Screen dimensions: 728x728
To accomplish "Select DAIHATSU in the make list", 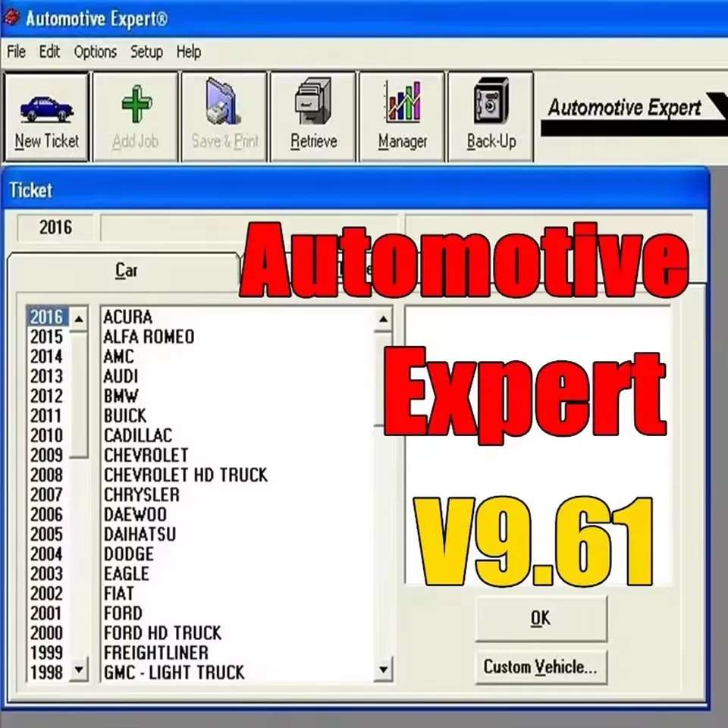I will click(x=140, y=535).
